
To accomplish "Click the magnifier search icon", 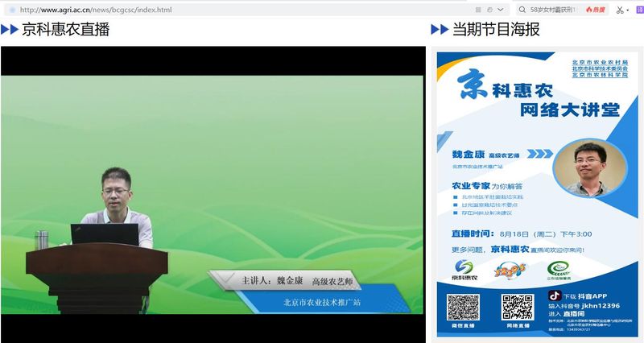I will [522, 10].
